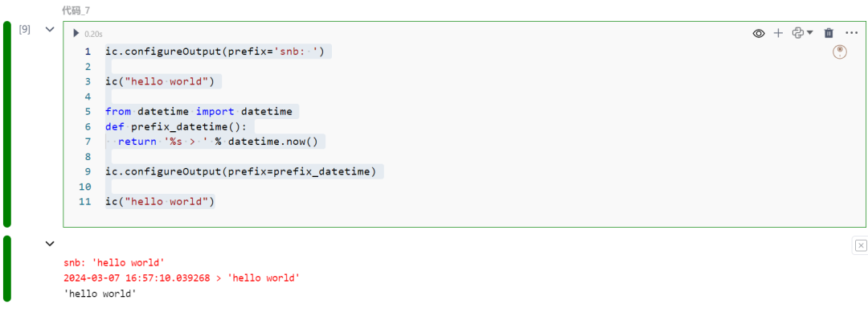868x325 pixels.
Task: Place cursor in the prefix_datetime function definition line
Action: 178,126
